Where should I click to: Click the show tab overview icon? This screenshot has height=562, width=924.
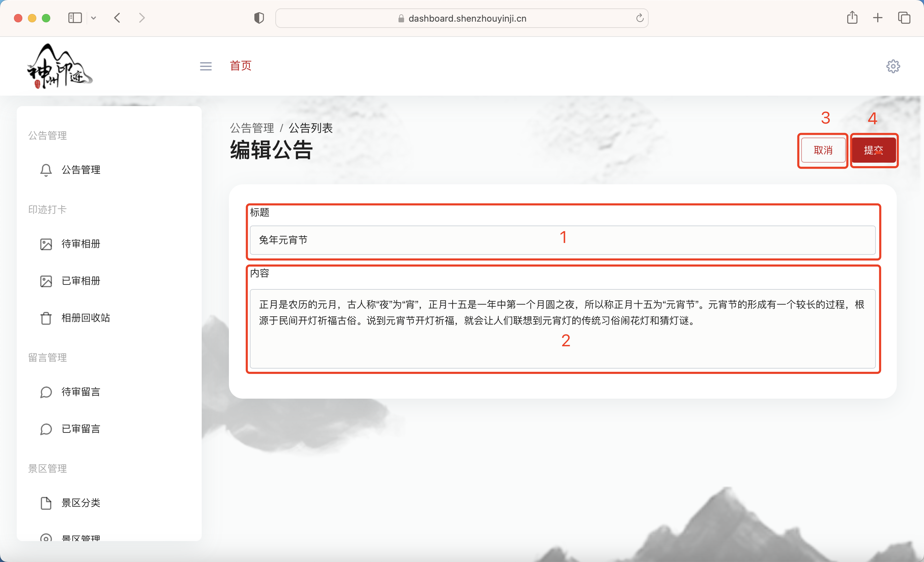coord(904,18)
